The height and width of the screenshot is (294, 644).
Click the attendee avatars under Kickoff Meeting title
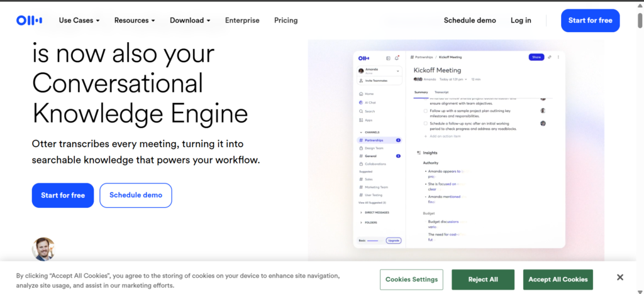pos(418,79)
